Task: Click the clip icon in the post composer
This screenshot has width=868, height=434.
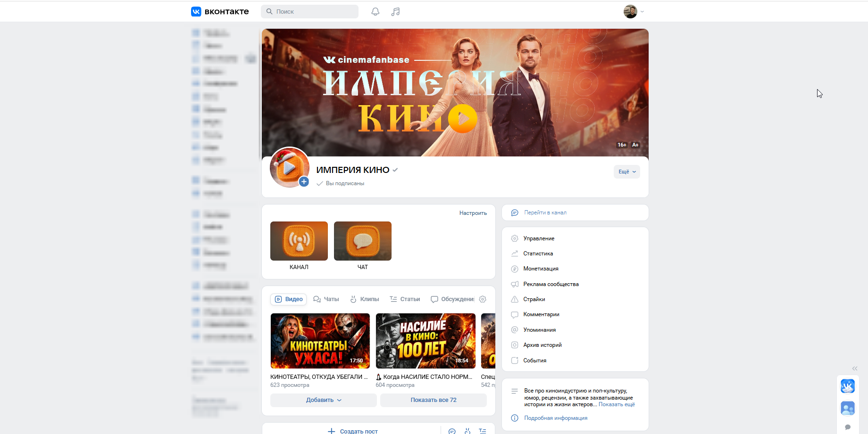Action: [467, 431]
